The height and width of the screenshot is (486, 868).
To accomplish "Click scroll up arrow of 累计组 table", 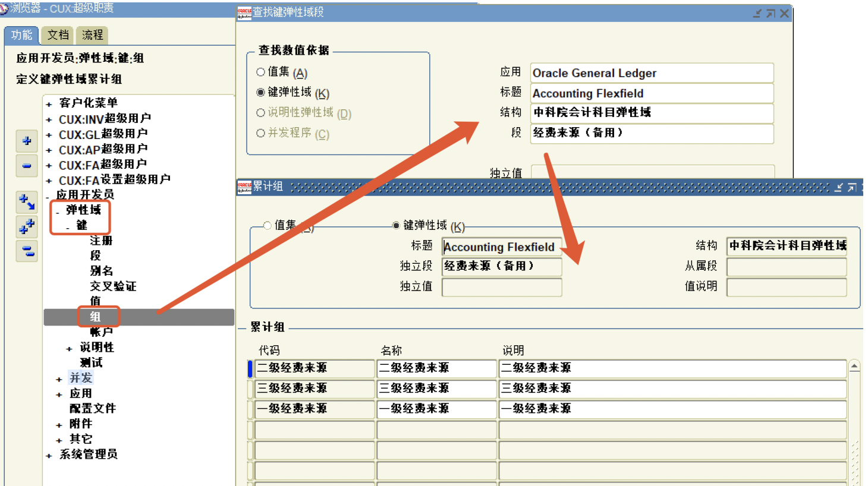I will (x=854, y=365).
